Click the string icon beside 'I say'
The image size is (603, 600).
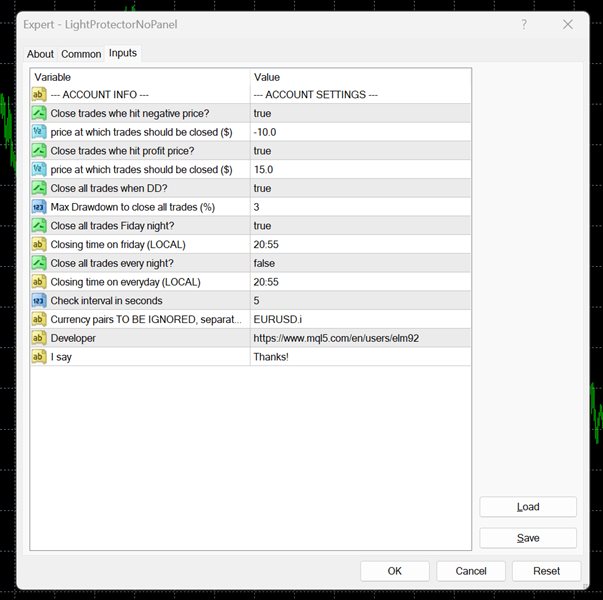tap(39, 357)
